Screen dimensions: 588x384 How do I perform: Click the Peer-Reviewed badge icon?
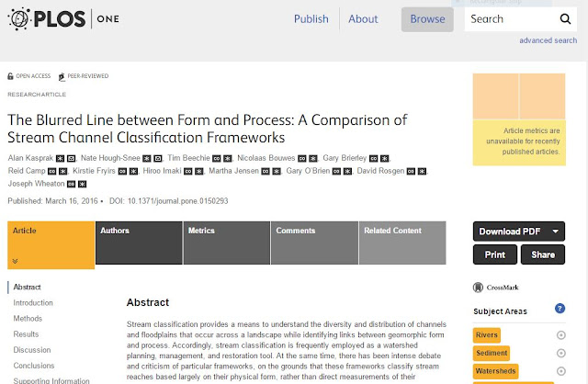(62, 77)
